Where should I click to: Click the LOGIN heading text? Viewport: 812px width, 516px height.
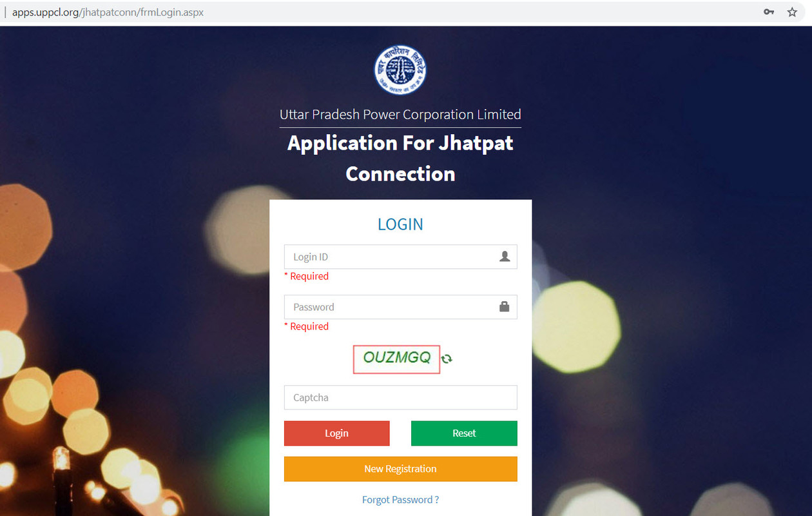400,224
